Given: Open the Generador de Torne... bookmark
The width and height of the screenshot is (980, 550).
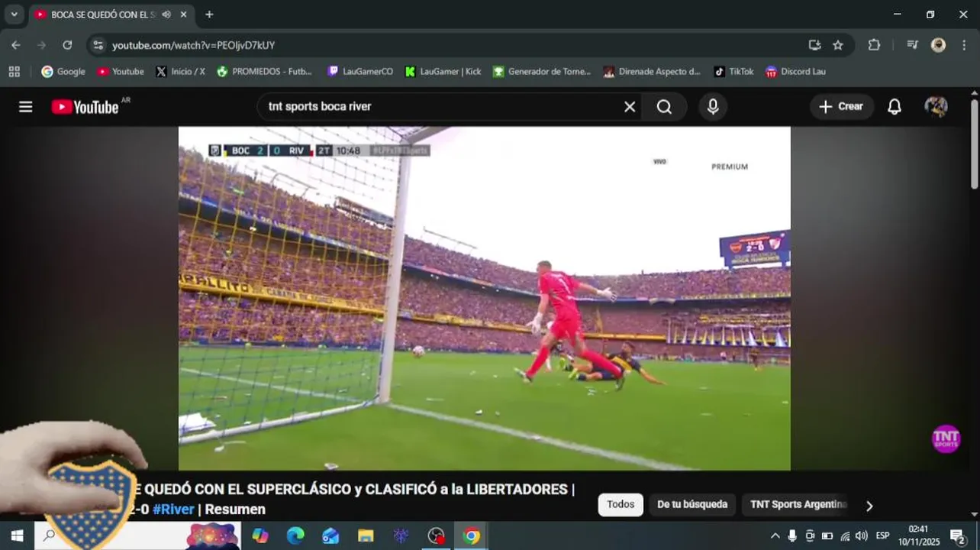Looking at the screenshot, I should click(x=542, y=72).
